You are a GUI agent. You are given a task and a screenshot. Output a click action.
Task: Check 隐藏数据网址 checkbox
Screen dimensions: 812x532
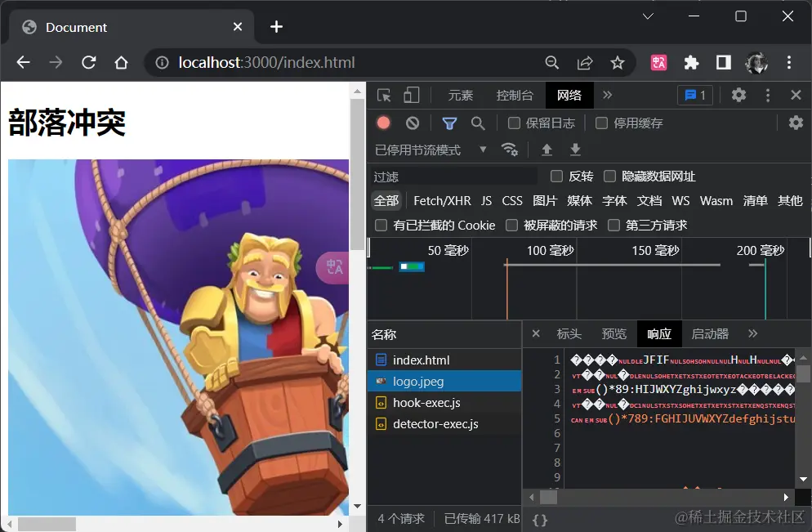[x=610, y=177]
